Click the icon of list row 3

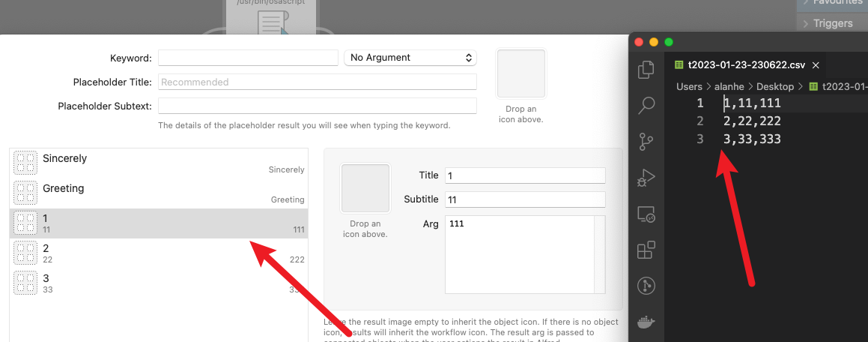coord(25,283)
